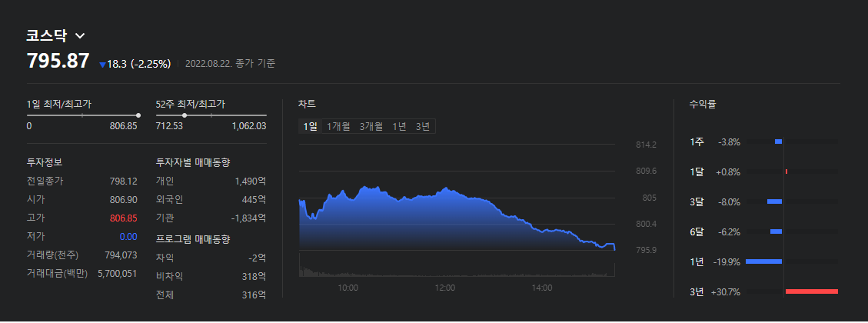This screenshot has width=868, height=323.
Task: Click the 전체 value 316억
Action: [254, 295]
